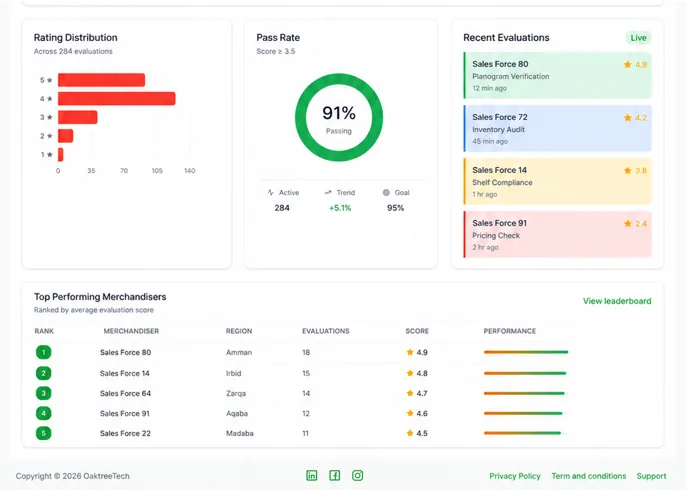Select Sales Force 64 in merchandiser column
The height and width of the screenshot is (490, 686).
[x=125, y=393]
